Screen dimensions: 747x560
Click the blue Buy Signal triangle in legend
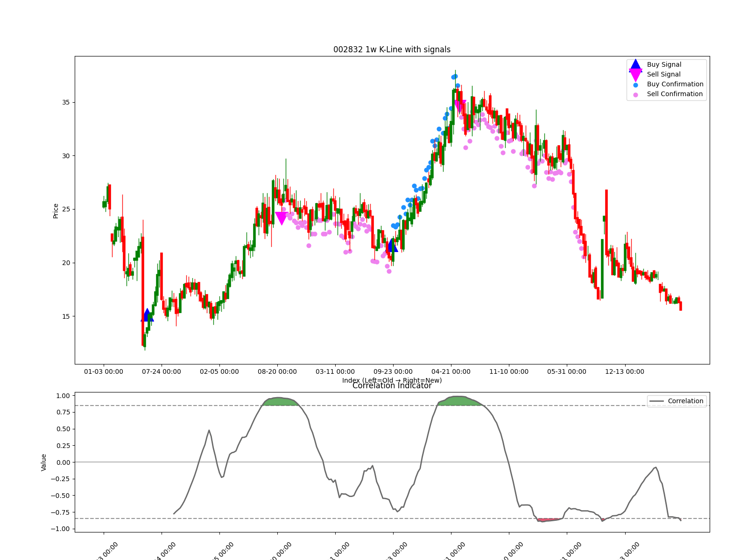click(635, 65)
